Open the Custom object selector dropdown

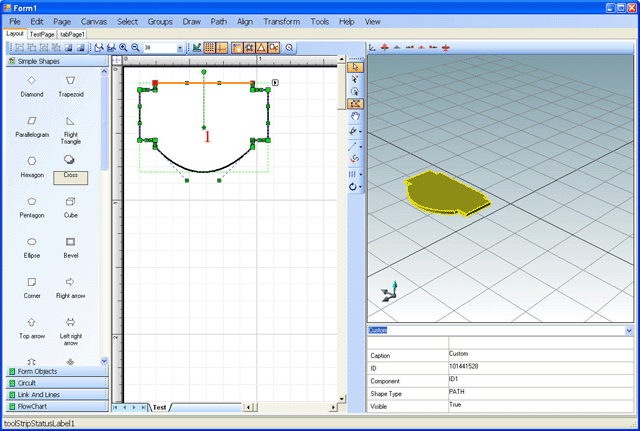click(628, 330)
